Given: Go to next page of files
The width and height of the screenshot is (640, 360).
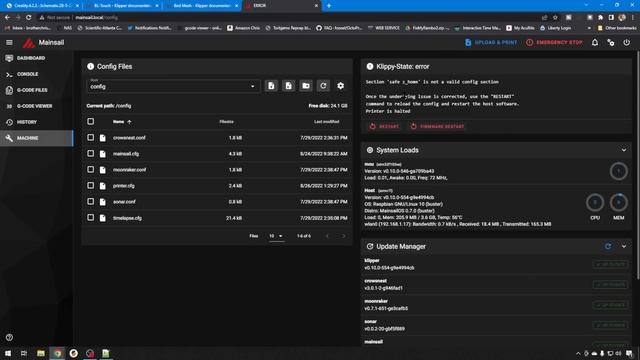Looking at the screenshot, I should click(x=343, y=236).
